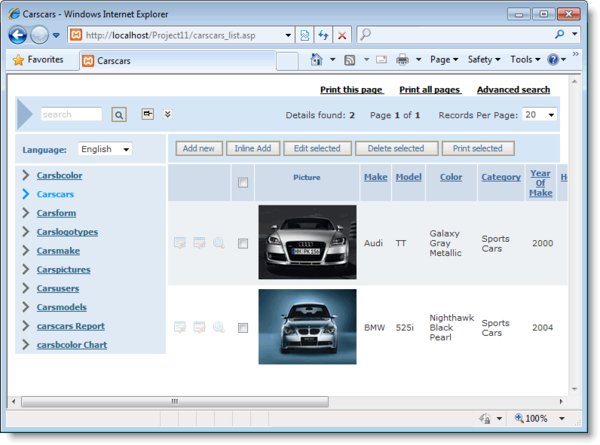Click the Add new button
Viewport: 600px width, 445px height.
(x=199, y=149)
